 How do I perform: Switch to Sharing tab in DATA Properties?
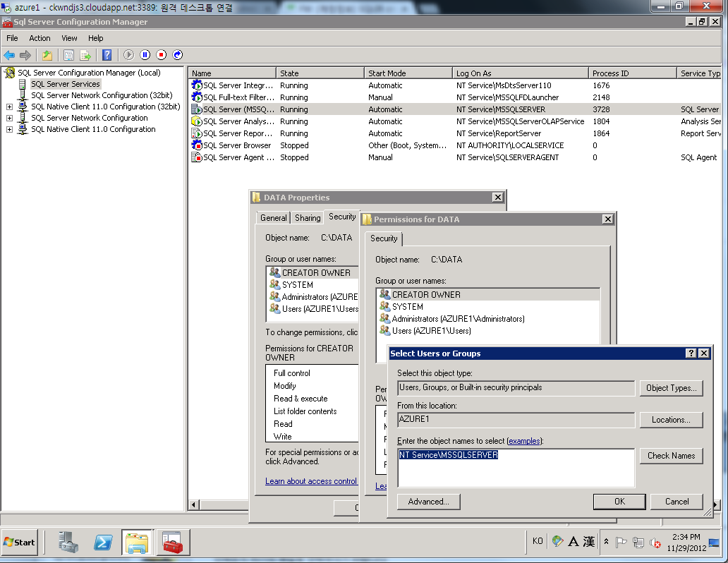click(x=308, y=218)
